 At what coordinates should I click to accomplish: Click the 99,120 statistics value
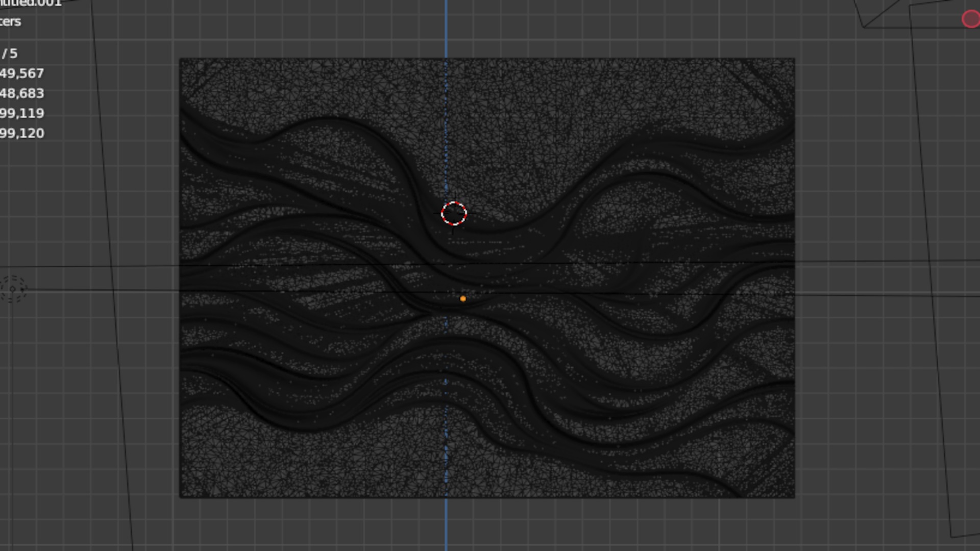tap(22, 133)
